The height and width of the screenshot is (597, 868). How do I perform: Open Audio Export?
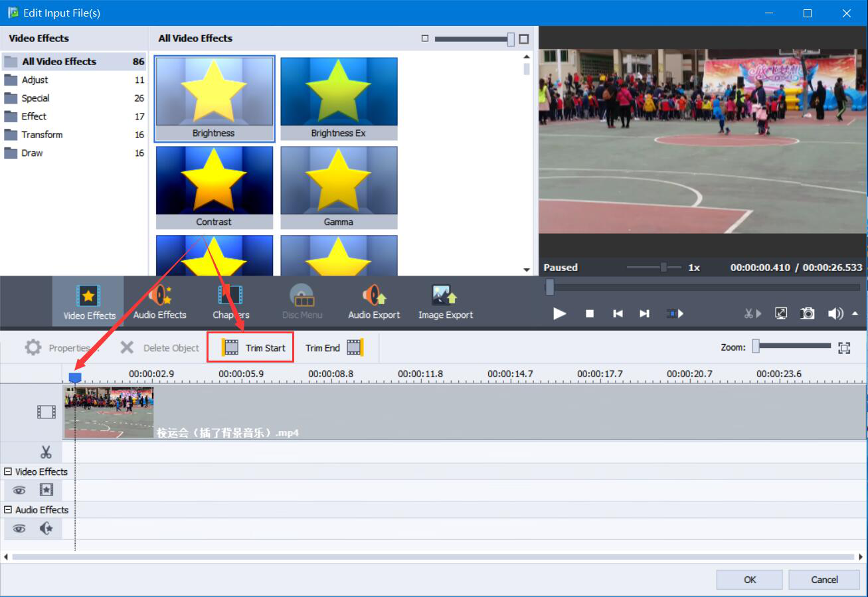tap(374, 302)
